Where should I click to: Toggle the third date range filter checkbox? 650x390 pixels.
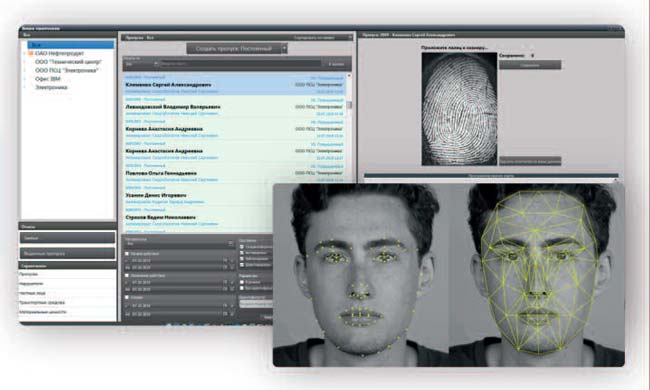point(127,297)
